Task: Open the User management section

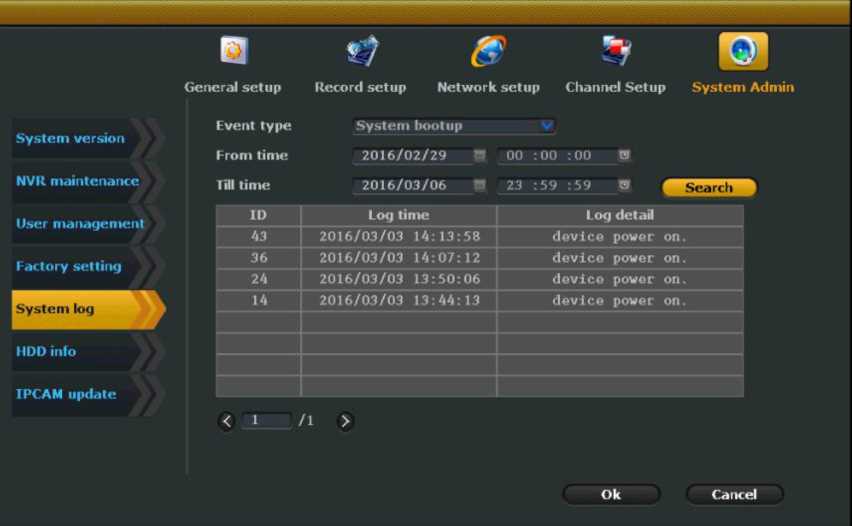Action: (78, 224)
